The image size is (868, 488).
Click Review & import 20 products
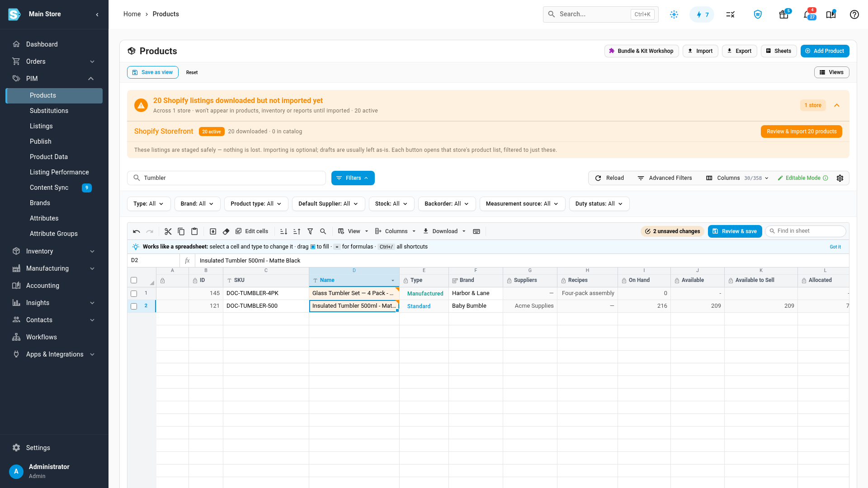[x=801, y=131]
